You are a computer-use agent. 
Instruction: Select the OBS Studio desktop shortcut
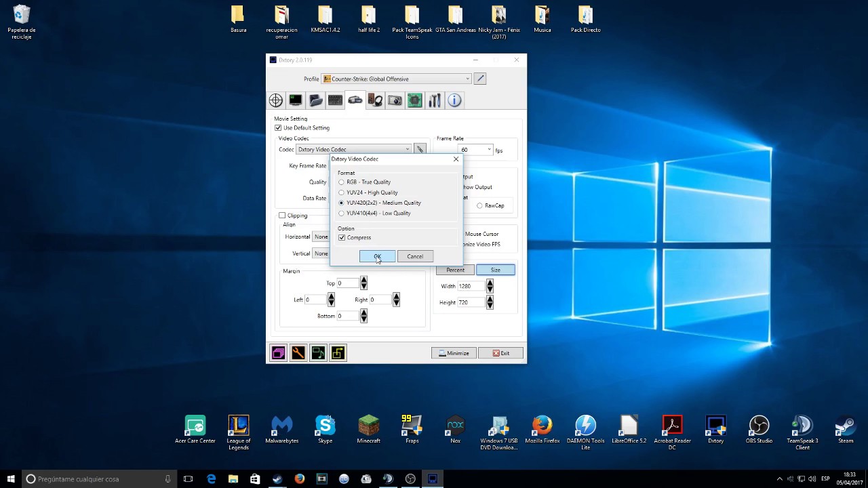tap(759, 430)
